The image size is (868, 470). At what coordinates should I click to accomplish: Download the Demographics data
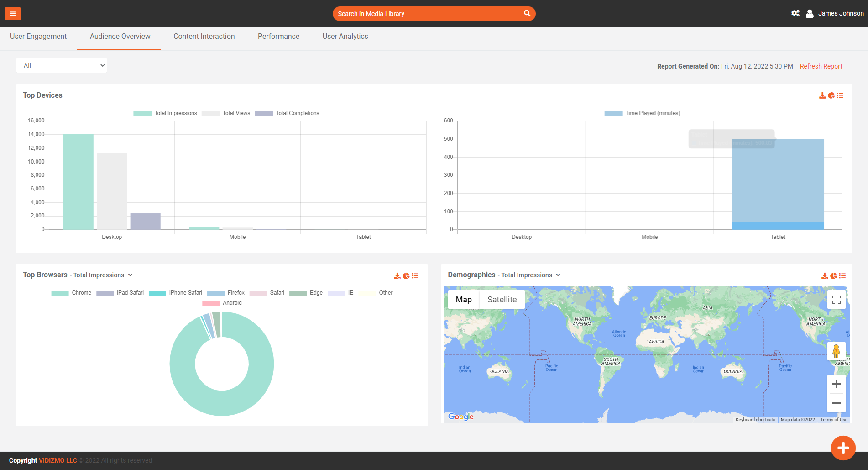(824, 276)
